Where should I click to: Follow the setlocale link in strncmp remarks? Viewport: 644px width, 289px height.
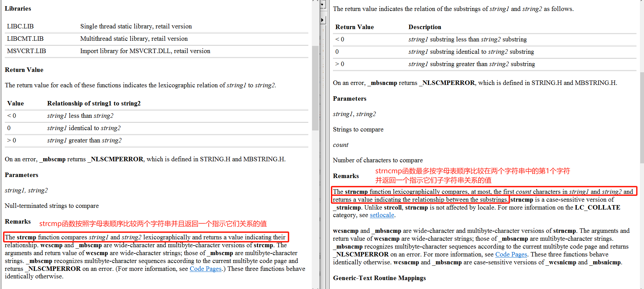tap(382, 215)
